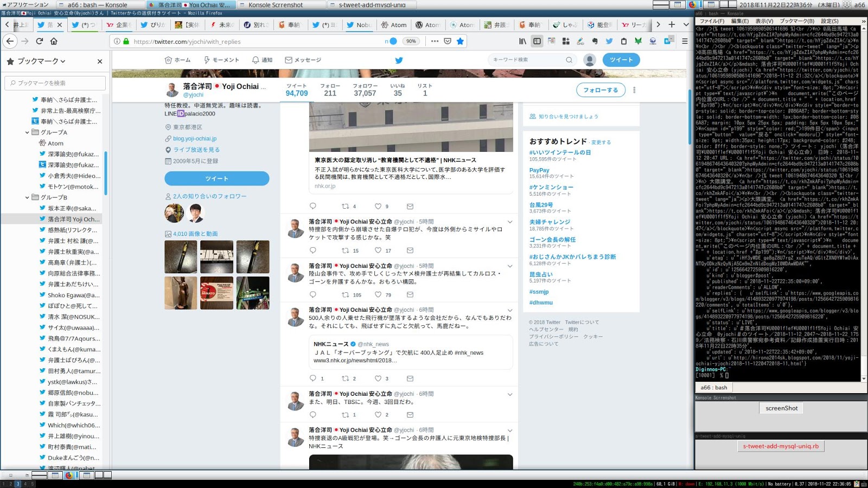Expand options chevron on 陸山会事件 tweet
Viewport: 868px width, 488px height.
[x=510, y=266]
